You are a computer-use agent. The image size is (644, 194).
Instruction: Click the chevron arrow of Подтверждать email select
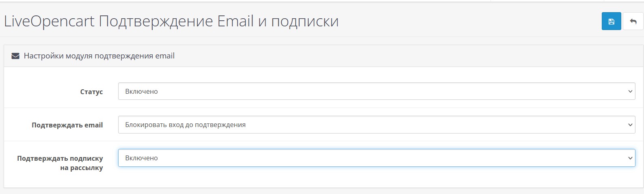(x=630, y=125)
